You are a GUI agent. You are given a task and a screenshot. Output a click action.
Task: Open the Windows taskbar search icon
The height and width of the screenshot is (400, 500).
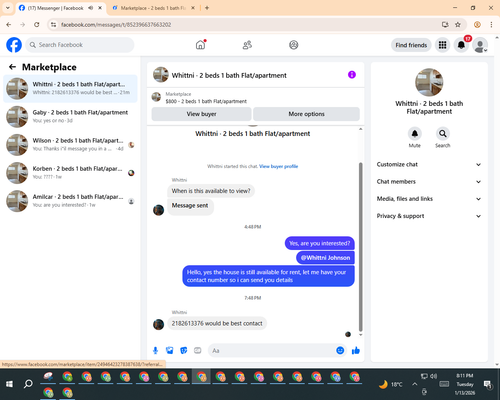[28, 384]
